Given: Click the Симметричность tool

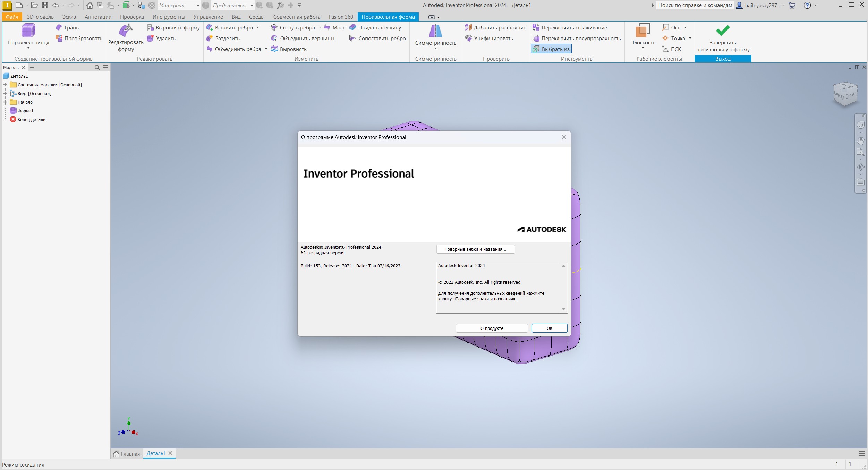Looking at the screenshot, I should pos(436,35).
